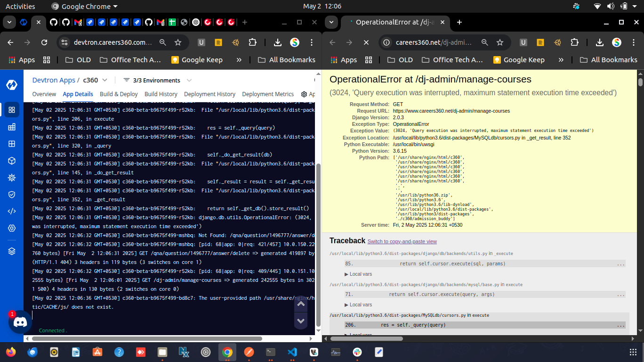The height and width of the screenshot is (362, 644).
Task: Click the Devtron Apps breadcrumb link
Action: point(54,80)
